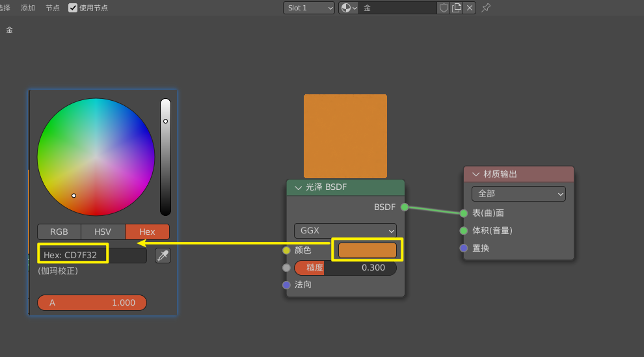Screen dimensions: 644x357
Task: Unlink the material with the X icon
Action: click(x=470, y=8)
